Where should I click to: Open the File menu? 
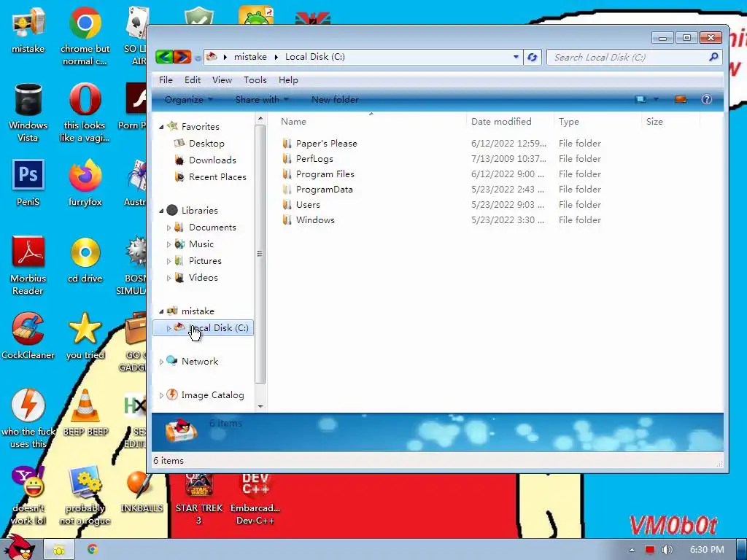click(x=166, y=80)
